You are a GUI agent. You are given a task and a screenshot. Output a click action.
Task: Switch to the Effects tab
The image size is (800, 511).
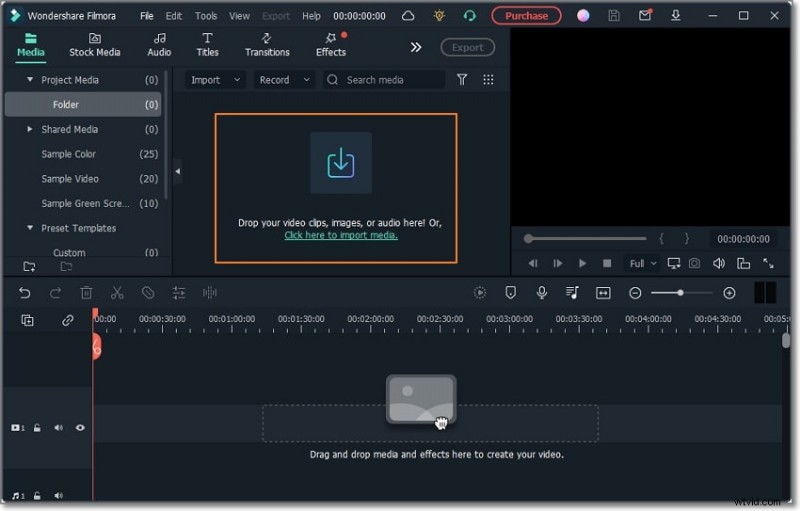click(x=331, y=45)
